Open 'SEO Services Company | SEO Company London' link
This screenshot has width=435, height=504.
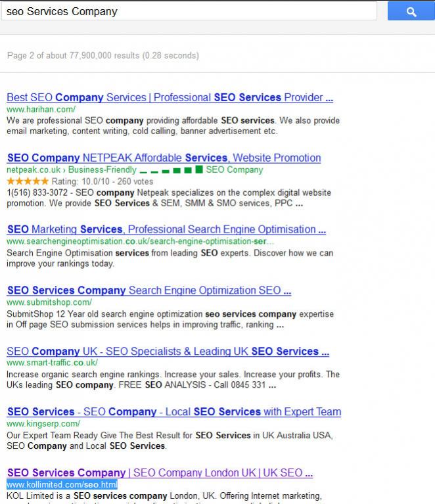coord(160,473)
